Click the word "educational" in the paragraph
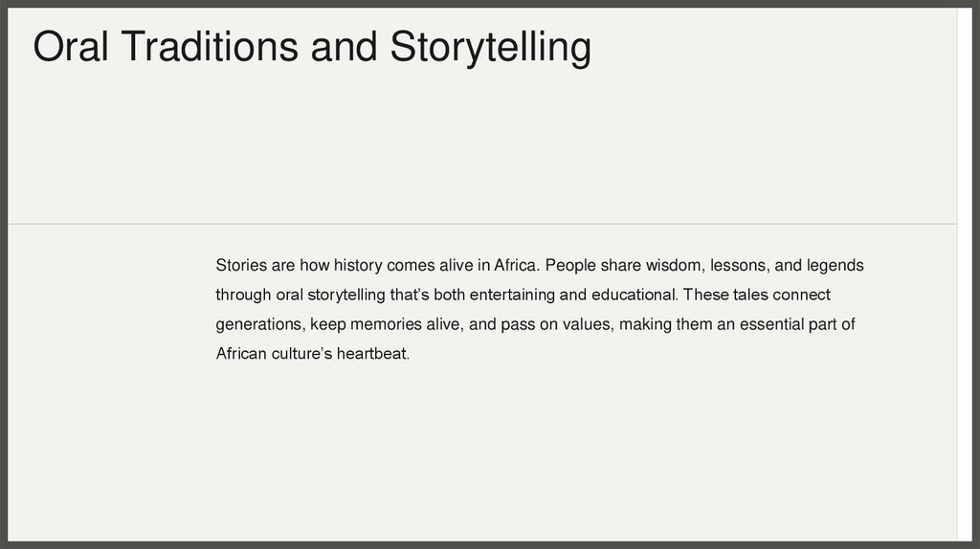The height and width of the screenshot is (549, 980). click(x=626, y=295)
